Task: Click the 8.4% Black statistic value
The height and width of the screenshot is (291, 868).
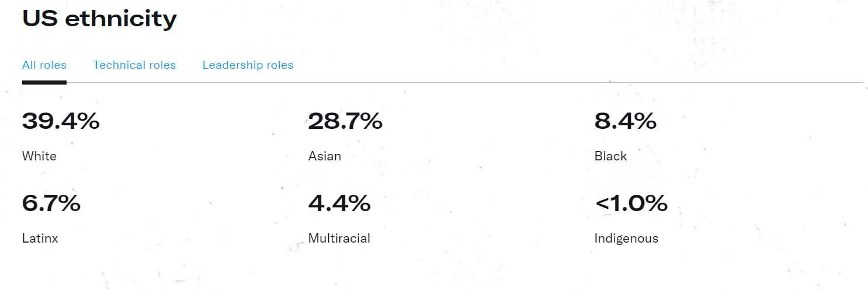Action: (x=625, y=121)
